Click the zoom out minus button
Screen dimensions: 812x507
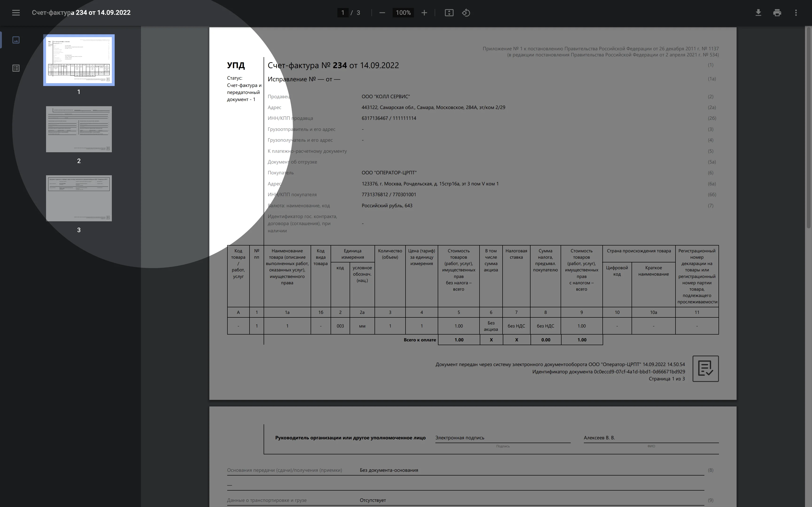point(382,13)
